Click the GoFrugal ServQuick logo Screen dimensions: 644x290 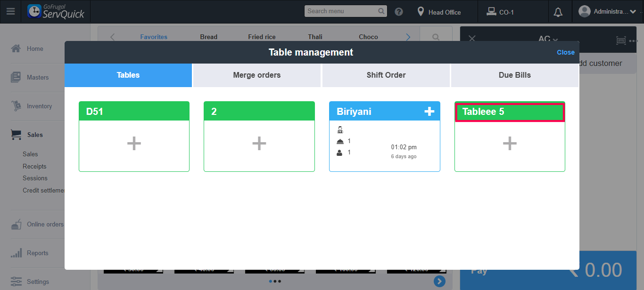(x=56, y=11)
